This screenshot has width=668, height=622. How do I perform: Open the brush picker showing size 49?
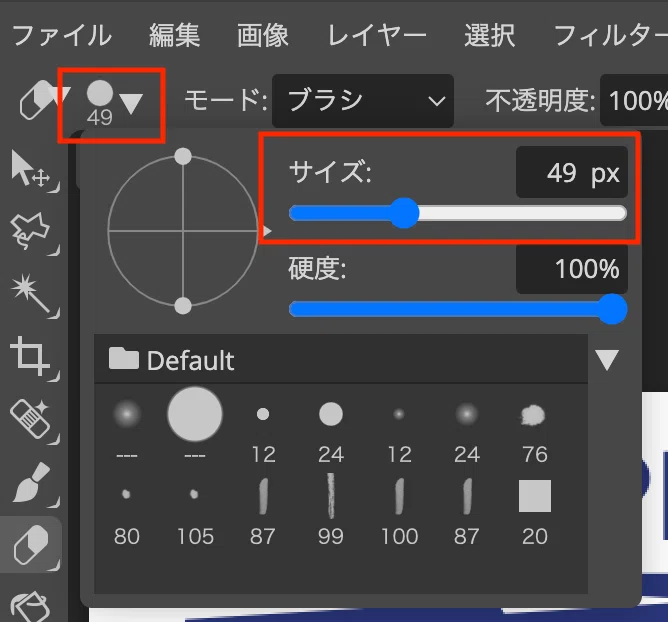click(x=113, y=104)
